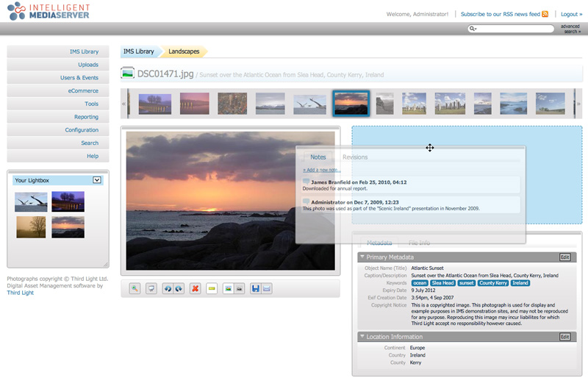Click the move handle on the Notes panel
The height and width of the screenshot is (389, 588).
tap(430, 148)
